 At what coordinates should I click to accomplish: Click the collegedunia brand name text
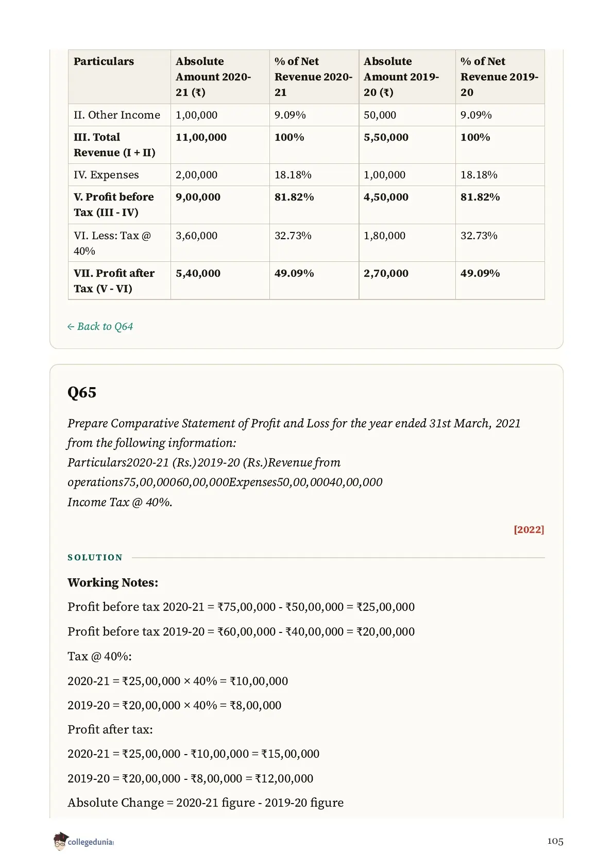coord(91,842)
